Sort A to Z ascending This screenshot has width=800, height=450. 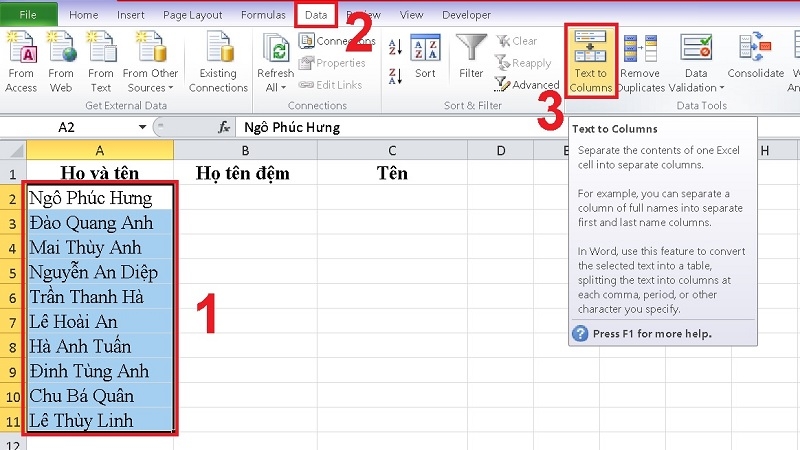tap(395, 47)
